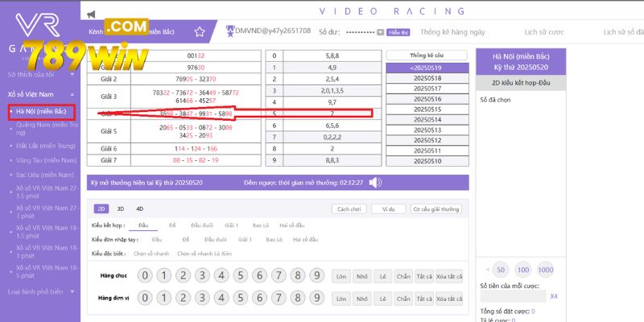Pick number 5 in Hàng chục row
Screen dimensions: 644x322
click(x=241, y=276)
